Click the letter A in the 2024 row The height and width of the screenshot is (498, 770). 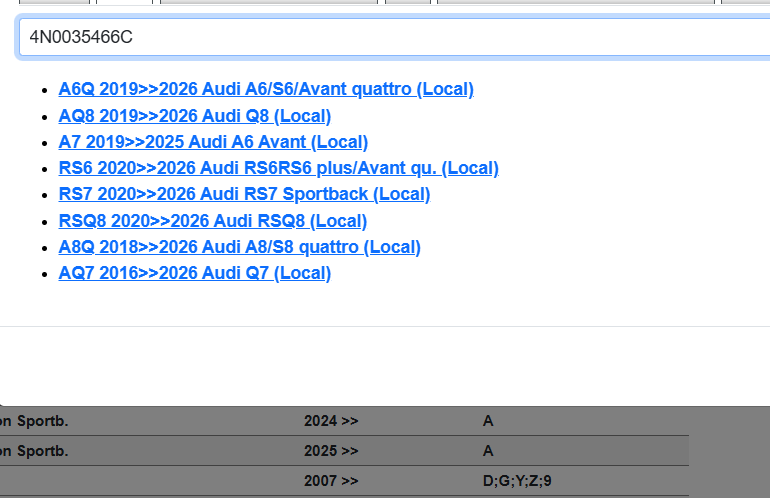point(488,422)
